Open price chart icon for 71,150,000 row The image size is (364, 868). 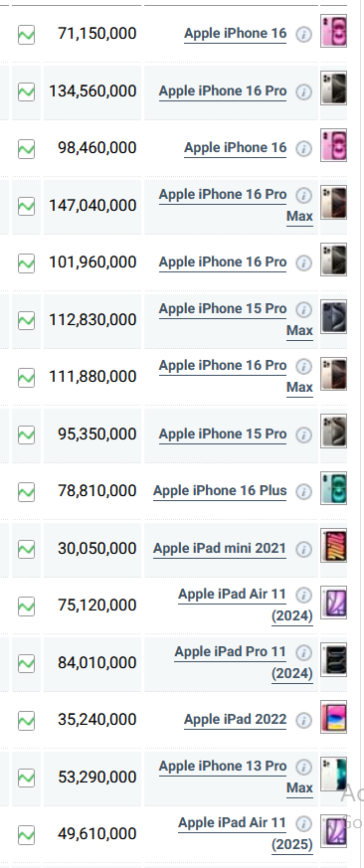[x=26, y=35]
